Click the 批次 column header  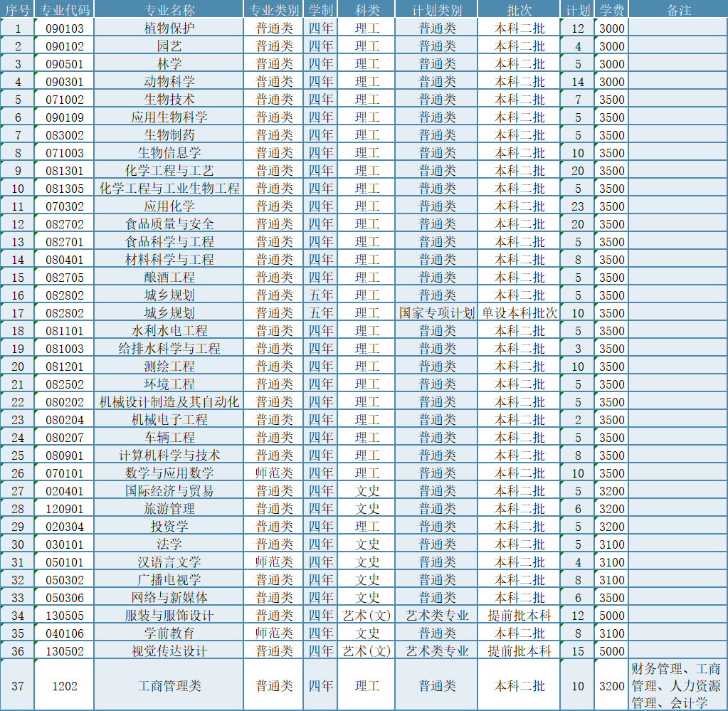tap(519, 9)
